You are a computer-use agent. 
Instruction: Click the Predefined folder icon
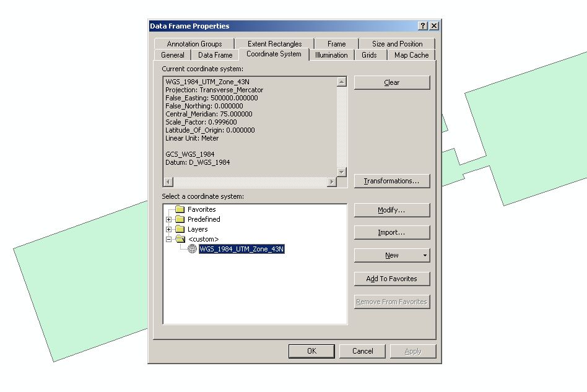[x=180, y=219]
